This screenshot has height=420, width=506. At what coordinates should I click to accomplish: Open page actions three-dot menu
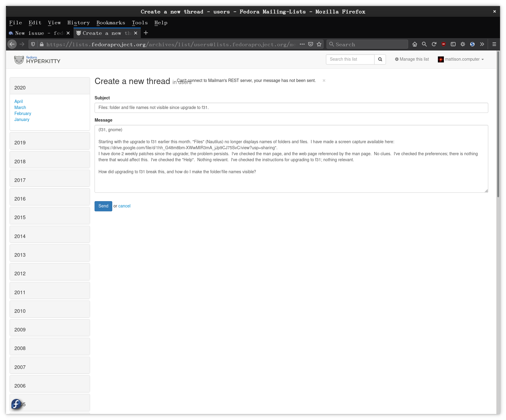(x=302, y=44)
